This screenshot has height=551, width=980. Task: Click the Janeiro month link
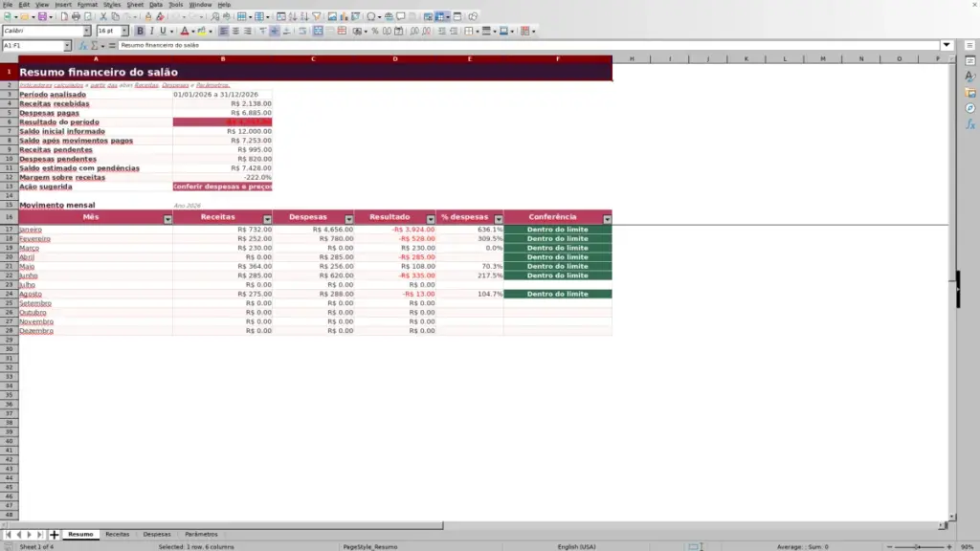tap(31, 230)
